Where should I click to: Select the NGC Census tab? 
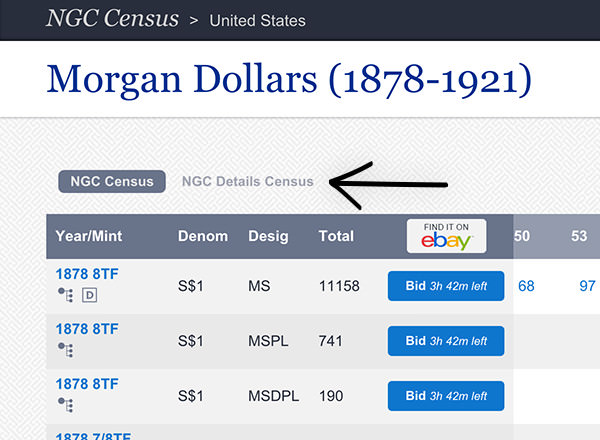pyautogui.click(x=112, y=181)
